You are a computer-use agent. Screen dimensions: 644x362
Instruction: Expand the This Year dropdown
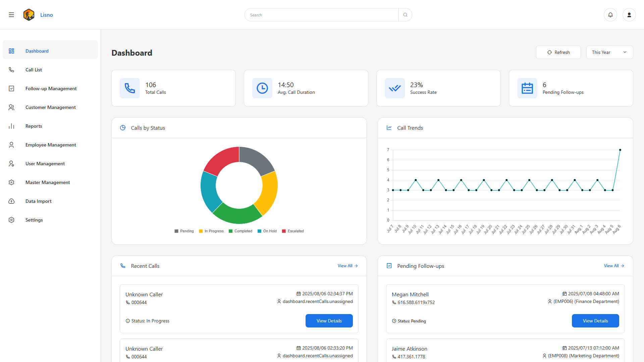pos(609,52)
